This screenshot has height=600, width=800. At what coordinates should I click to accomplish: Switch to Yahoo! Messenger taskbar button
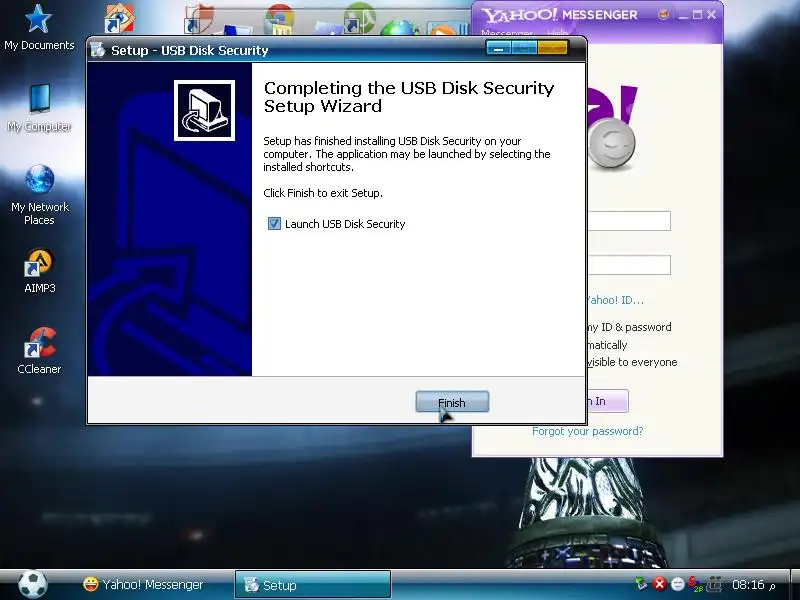coord(143,584)
